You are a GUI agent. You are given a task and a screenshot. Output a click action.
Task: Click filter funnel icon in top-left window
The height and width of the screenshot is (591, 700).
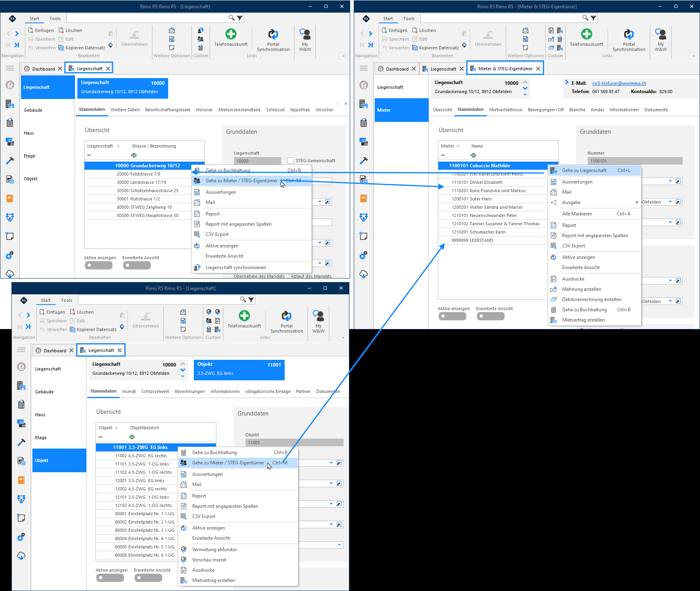click(x=240, y=18)
